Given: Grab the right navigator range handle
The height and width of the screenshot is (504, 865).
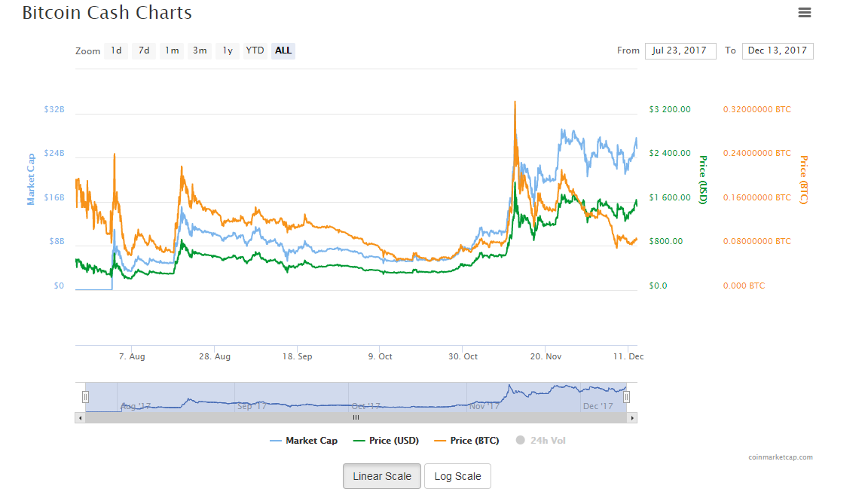Looking at the screenshot, I should 626,397.
